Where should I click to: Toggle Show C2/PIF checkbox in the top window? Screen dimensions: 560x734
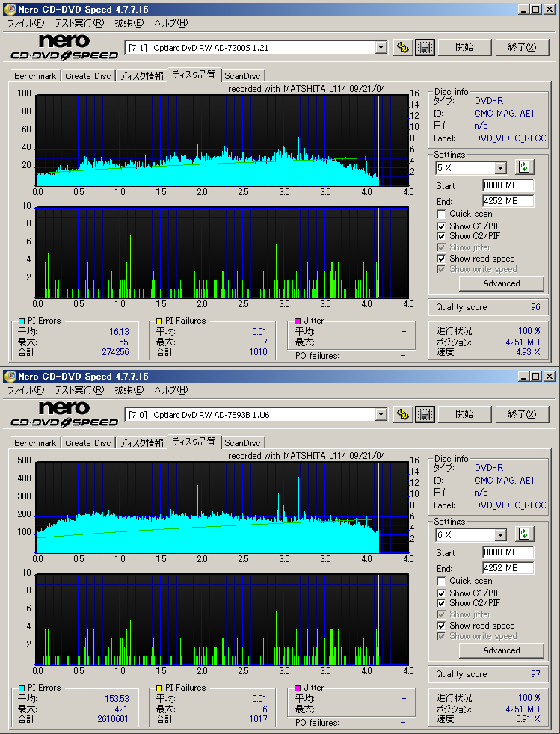(441, 236)
